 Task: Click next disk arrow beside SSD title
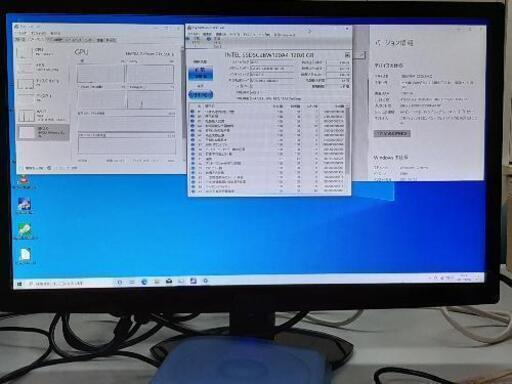pyautogui.click(x=347, y=55)
